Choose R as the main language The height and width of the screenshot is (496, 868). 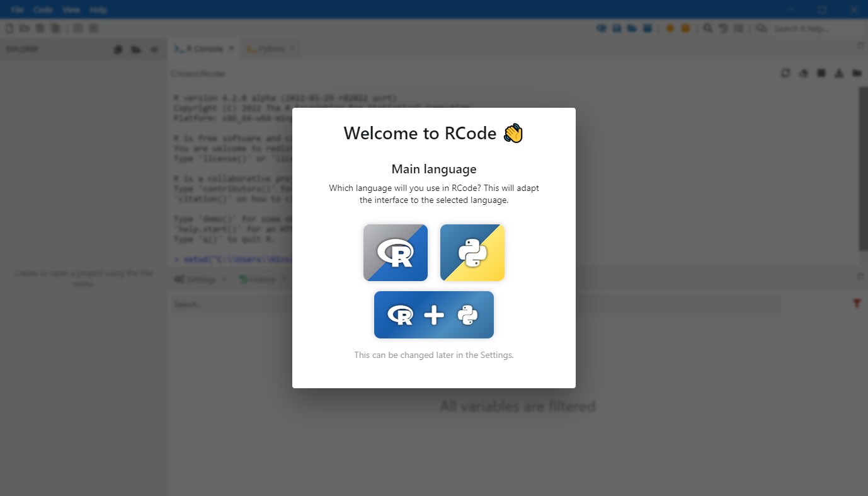(x=396, y=253)
